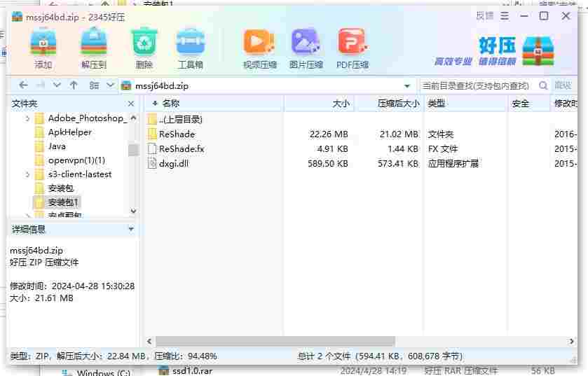Click the 高级 advanced search button
The width and height of the screenshot is (588, 376).
(563, 85)
